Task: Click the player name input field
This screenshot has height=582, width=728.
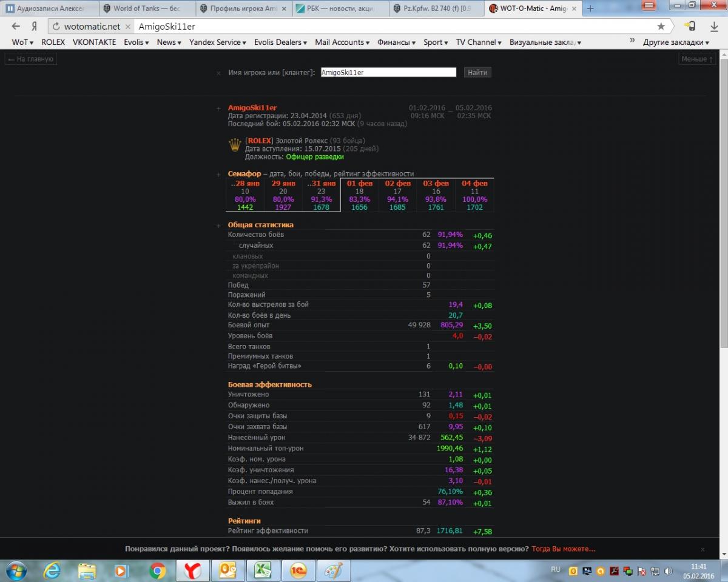Action: coord(388,72)
